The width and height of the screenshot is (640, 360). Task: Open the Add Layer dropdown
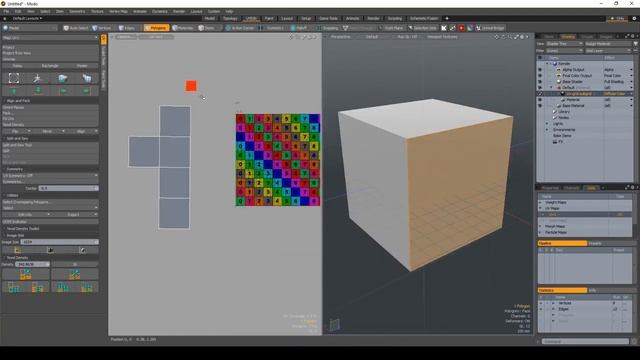click(x=608, y=51)
